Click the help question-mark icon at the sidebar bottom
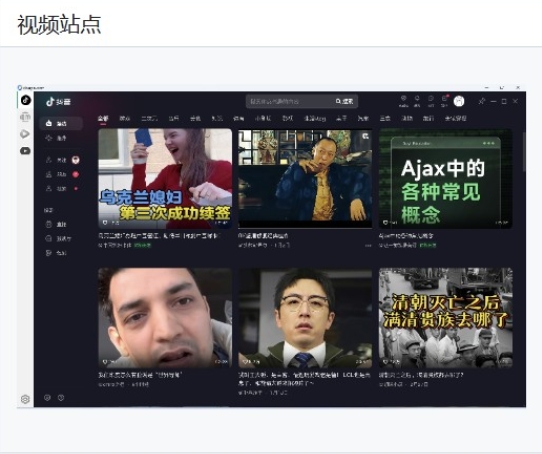The width and height of the screenshot is (542, 454). [61, 398]
